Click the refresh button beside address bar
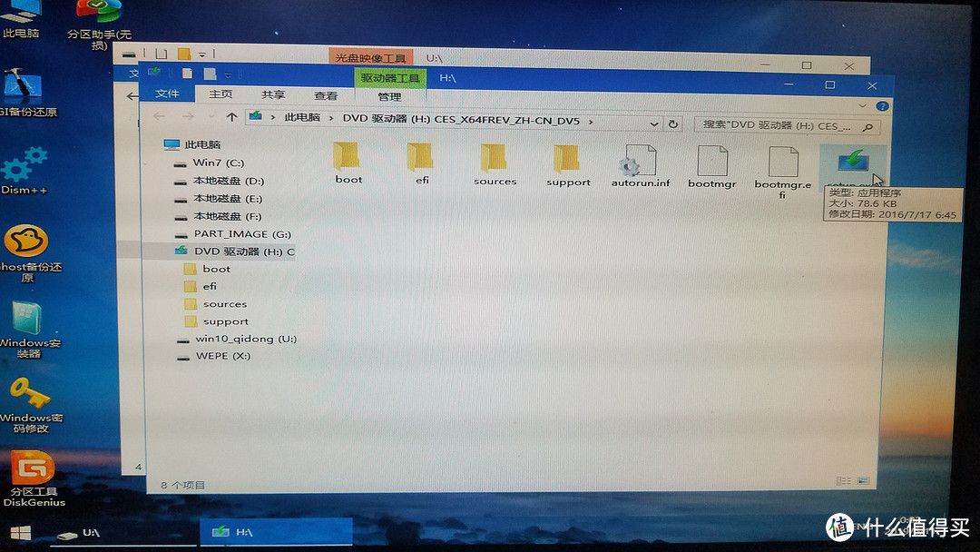 (673, 123)
